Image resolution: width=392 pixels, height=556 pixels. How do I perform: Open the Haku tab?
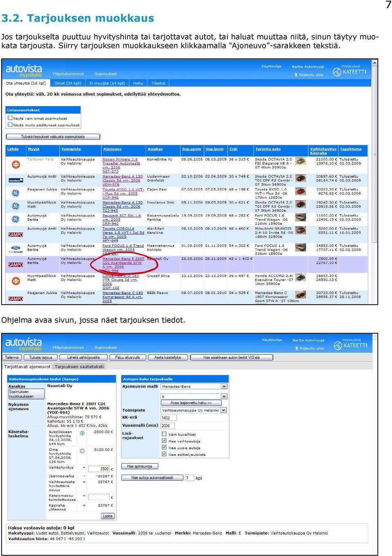click(x=138, y=83)
